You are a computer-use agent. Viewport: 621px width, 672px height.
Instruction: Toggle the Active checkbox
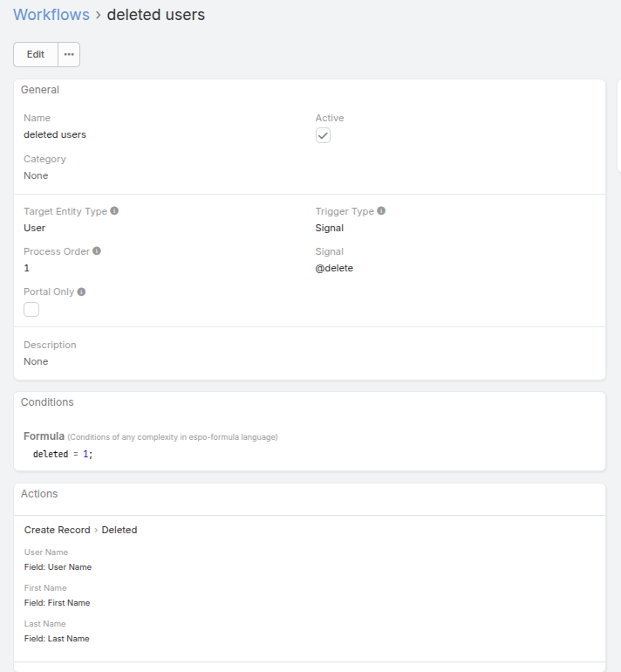[x=323, y=135]
